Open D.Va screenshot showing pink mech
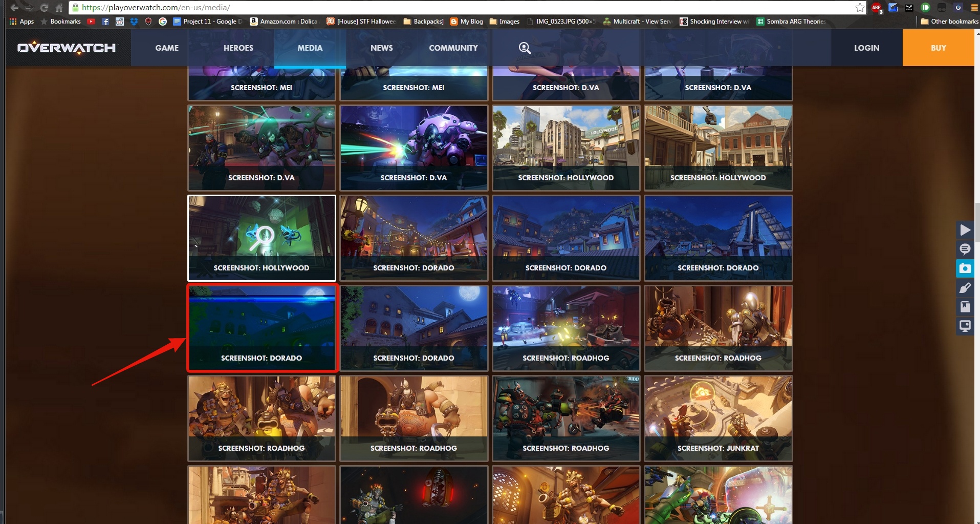The image size is (980, 524). (x=414, y=148)
